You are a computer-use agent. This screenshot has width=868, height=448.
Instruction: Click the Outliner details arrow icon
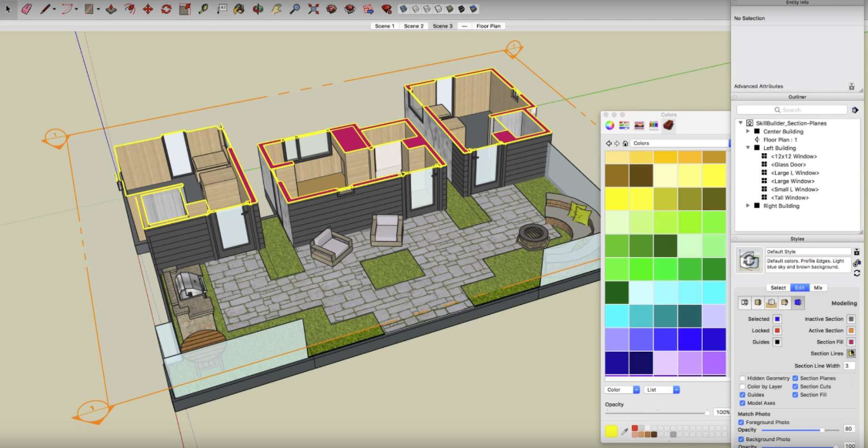[x=855, y=110]
